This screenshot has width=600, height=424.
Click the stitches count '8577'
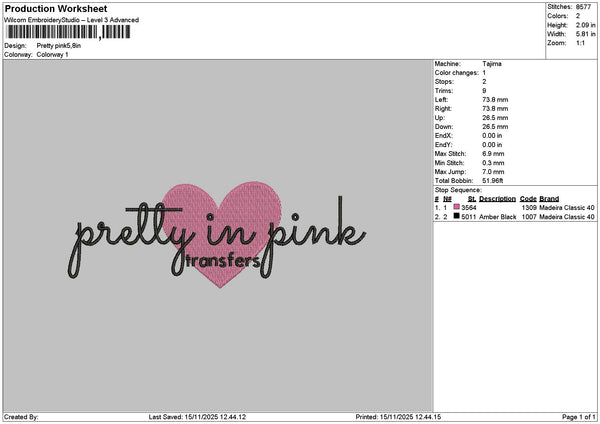583,7
